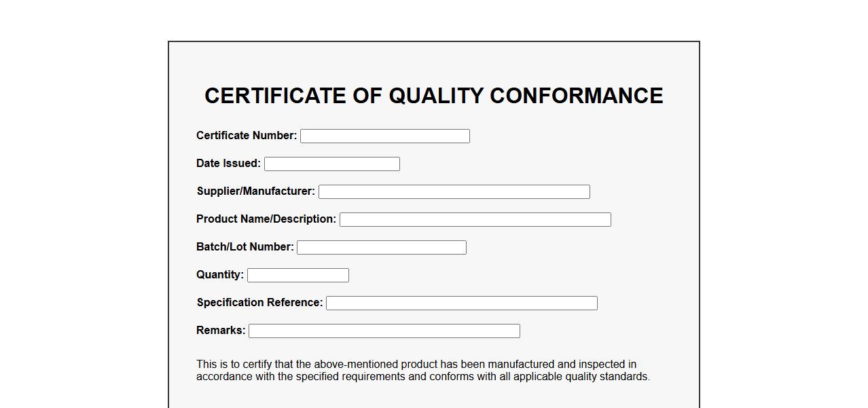
Task: Select the 'Supplier/Manufacturer:' label
Action: point(256,191)
